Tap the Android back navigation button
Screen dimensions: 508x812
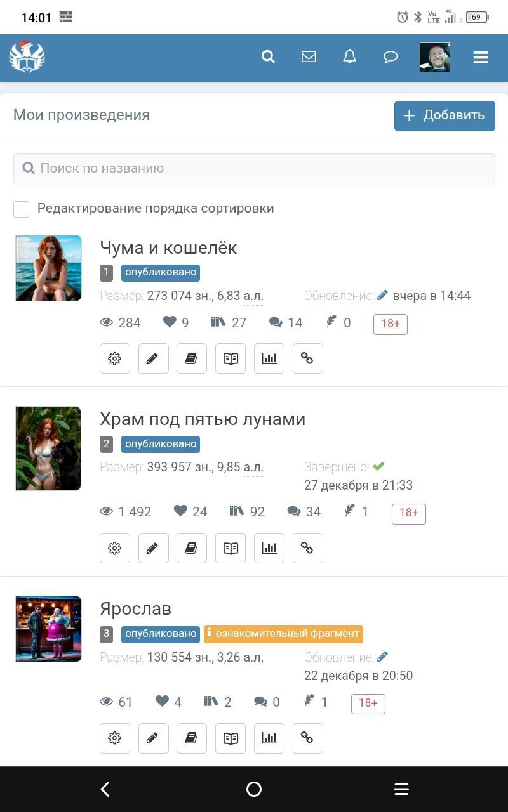coord(105,789)
